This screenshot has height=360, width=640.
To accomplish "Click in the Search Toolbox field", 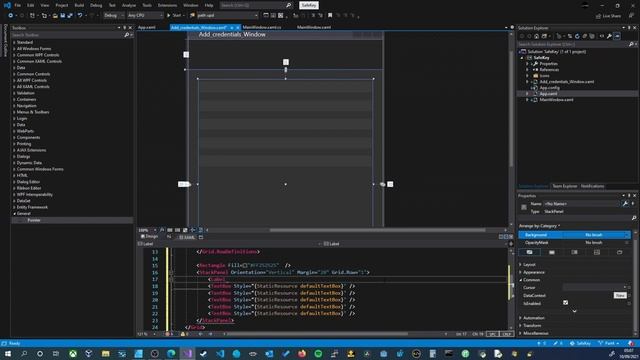I will pyautogui.click(x=67, y=35).
